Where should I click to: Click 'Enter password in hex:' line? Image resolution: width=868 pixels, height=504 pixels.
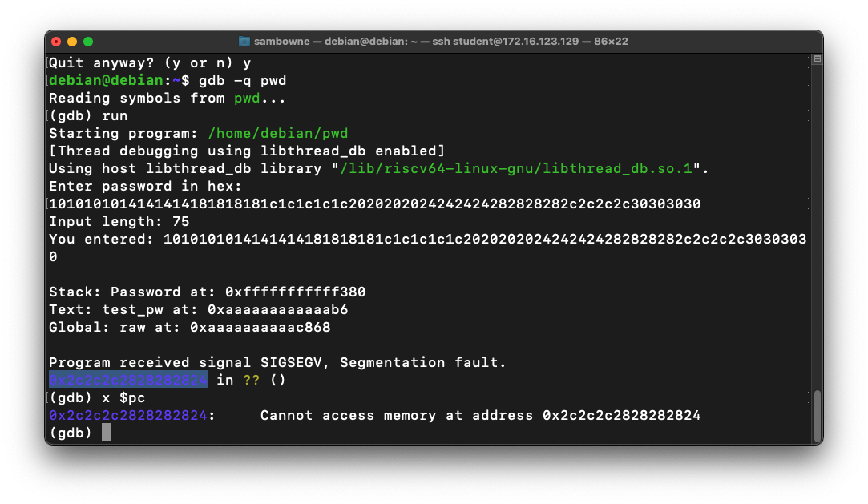click(145, 187)
